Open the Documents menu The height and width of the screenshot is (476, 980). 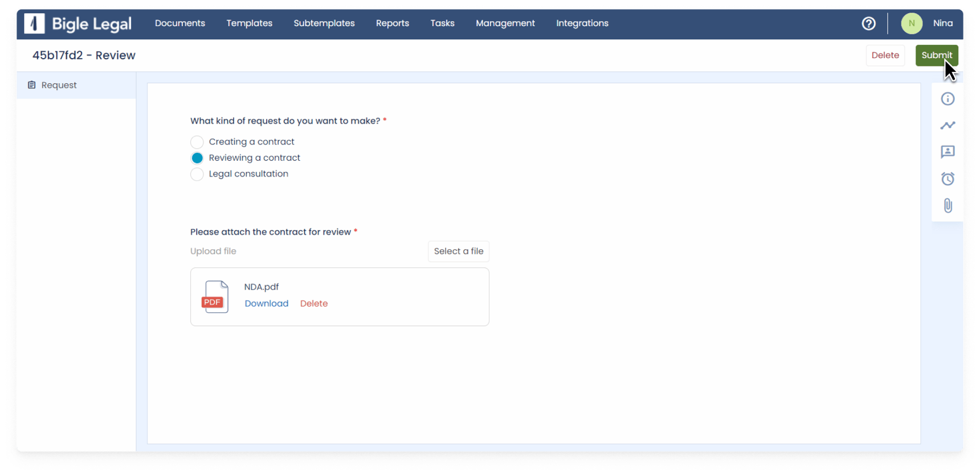pos(180,23)
